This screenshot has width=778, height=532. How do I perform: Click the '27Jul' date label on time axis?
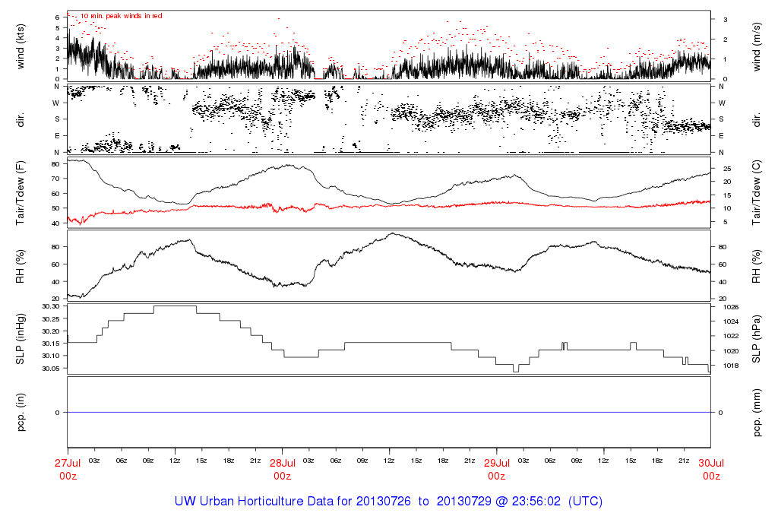pyautogui.click(x=68, y=463)
